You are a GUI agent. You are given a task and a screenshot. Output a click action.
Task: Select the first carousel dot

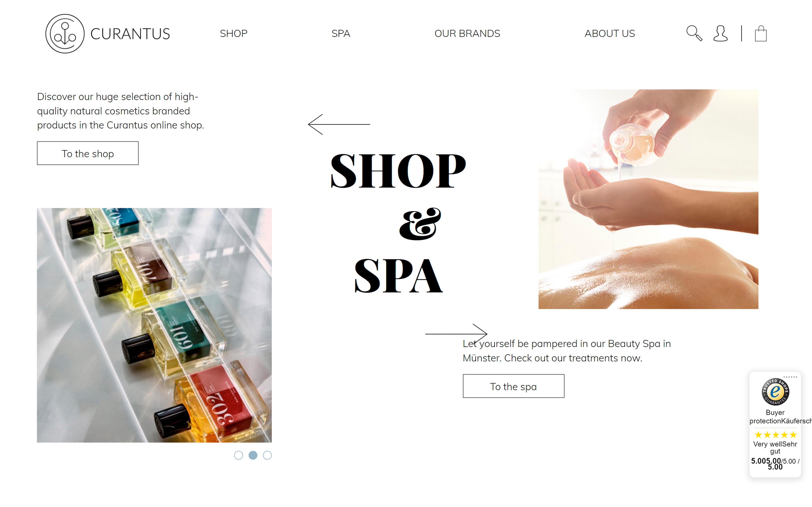[239, 455]
